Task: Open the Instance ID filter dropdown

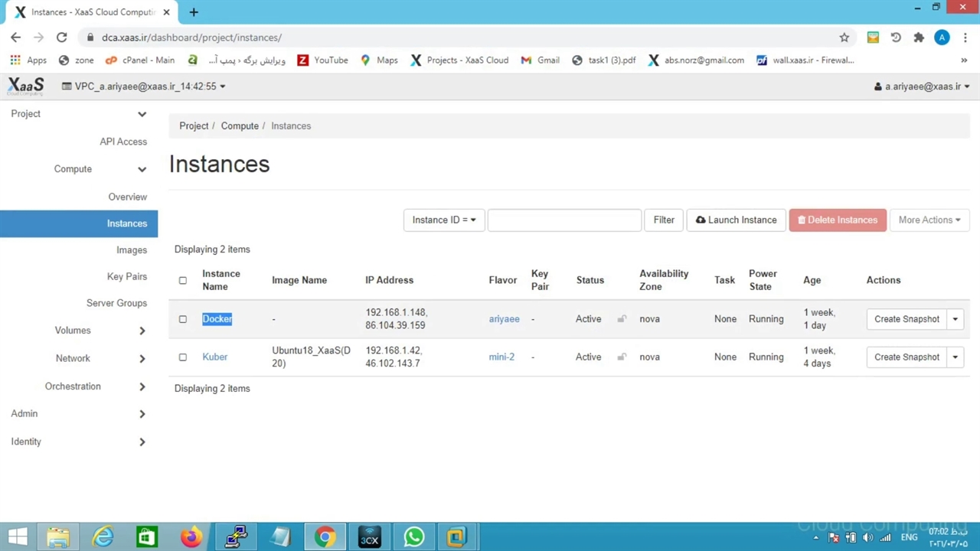Action: coord(443,220)
